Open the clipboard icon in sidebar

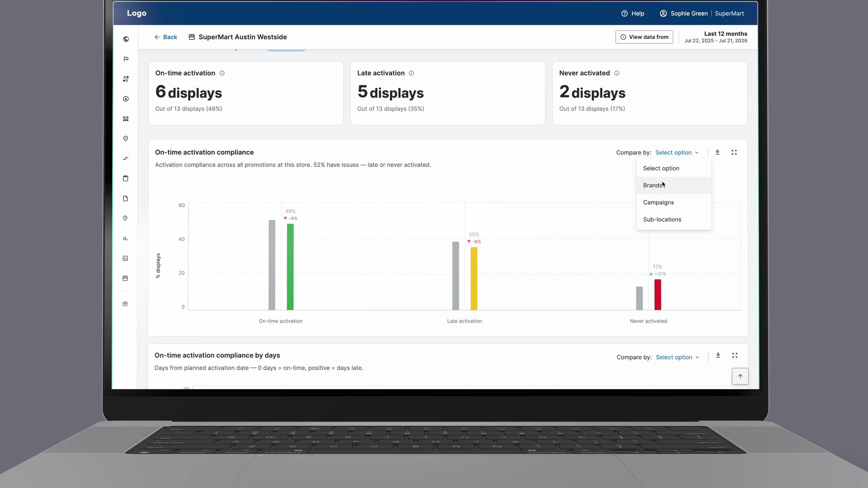[126, 178]
